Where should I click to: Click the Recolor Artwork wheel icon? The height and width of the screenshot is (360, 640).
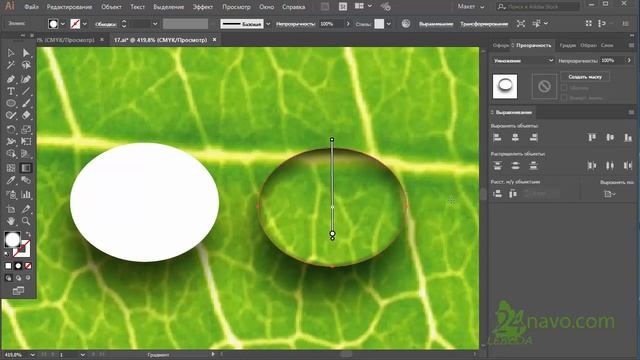406,24
